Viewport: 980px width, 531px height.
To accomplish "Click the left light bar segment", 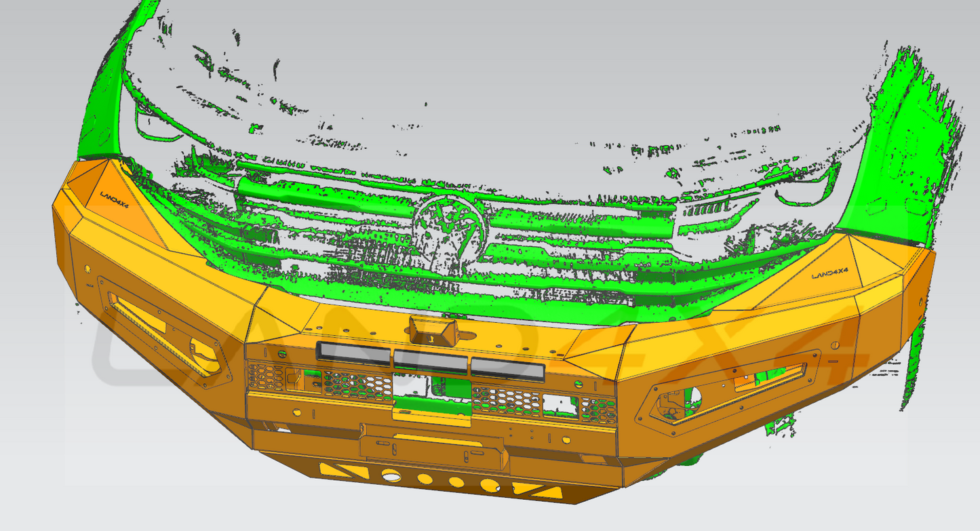I will [x=353, y=352].
